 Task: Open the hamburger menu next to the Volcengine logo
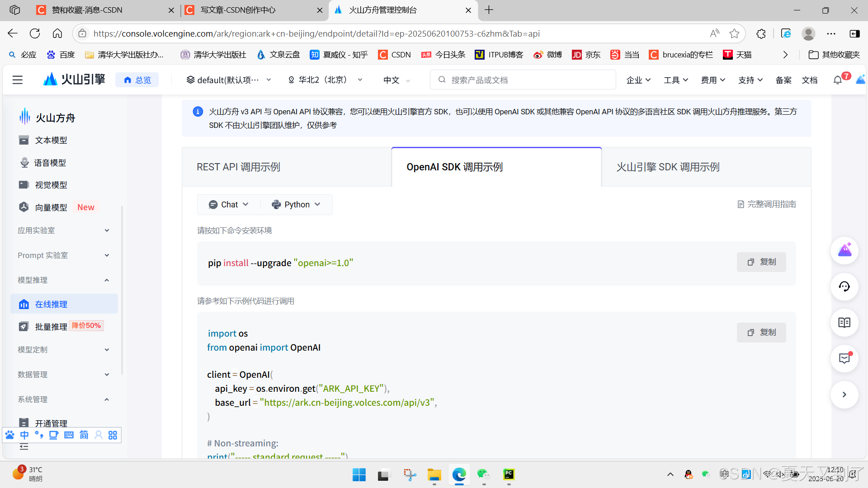(18, 80)
